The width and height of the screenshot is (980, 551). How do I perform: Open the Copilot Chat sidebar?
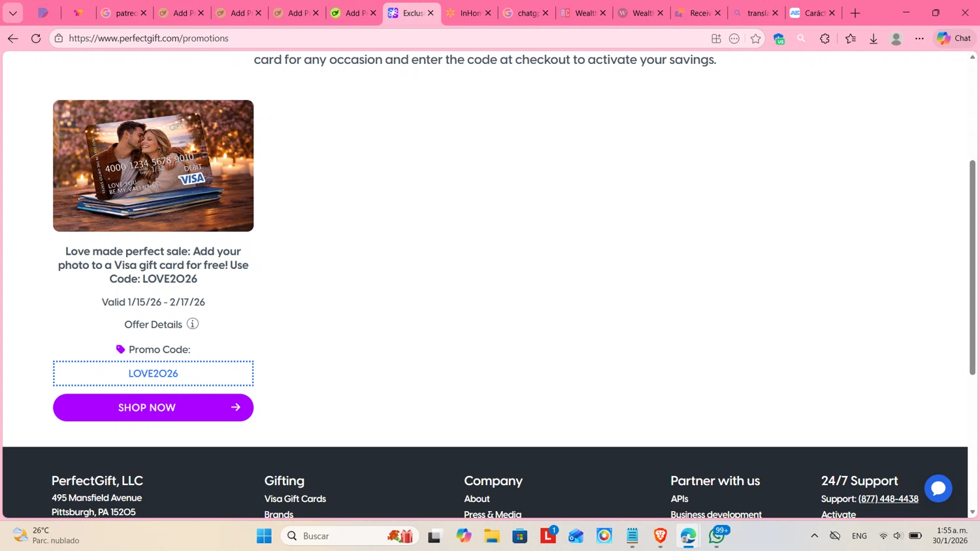coord(954,39)
